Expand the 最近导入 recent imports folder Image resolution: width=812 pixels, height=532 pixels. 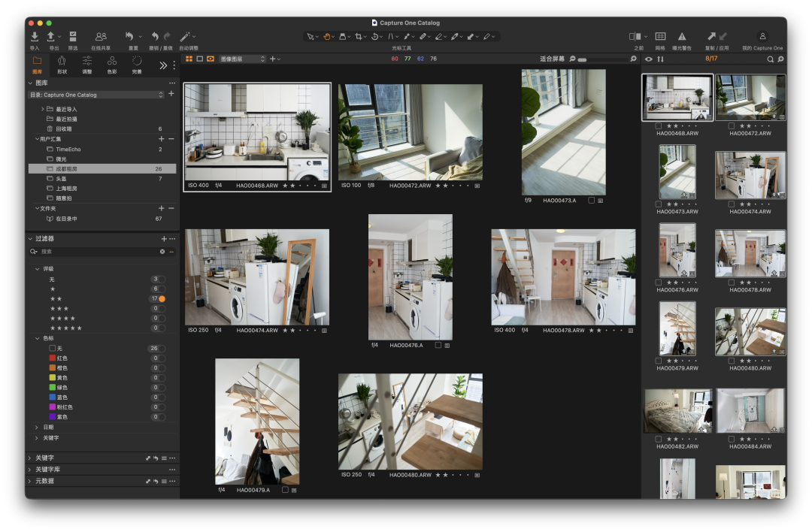coord(42,109)
